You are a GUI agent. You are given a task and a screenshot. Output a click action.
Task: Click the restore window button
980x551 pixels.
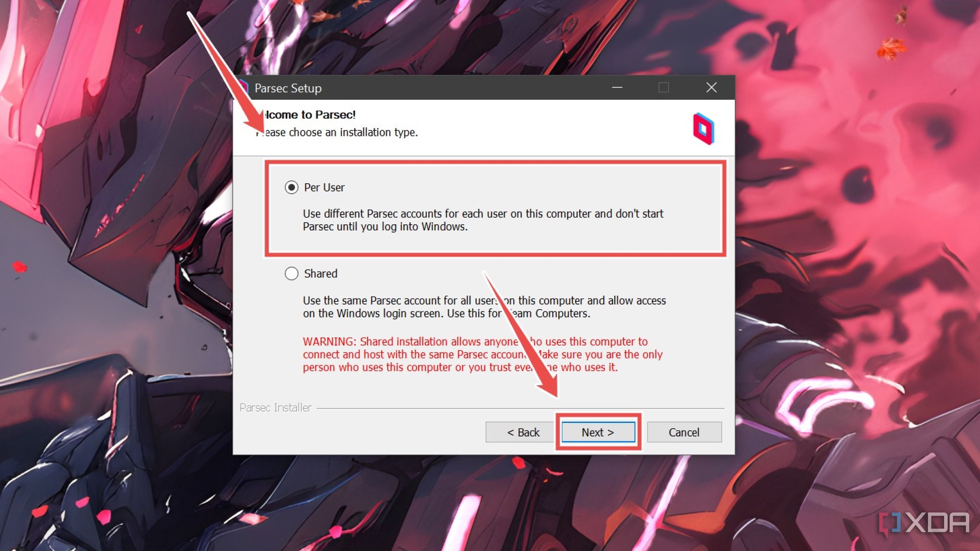coord(663,88)
